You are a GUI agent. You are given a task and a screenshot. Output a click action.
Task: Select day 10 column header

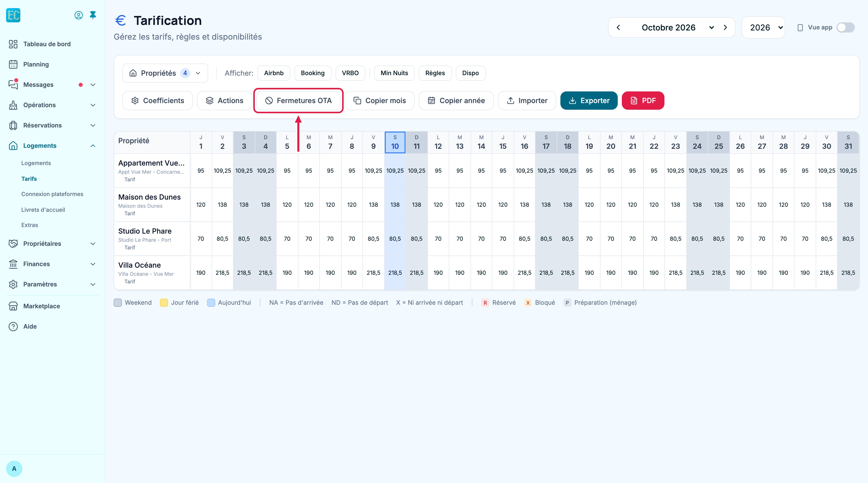click(x=395, y=142)
